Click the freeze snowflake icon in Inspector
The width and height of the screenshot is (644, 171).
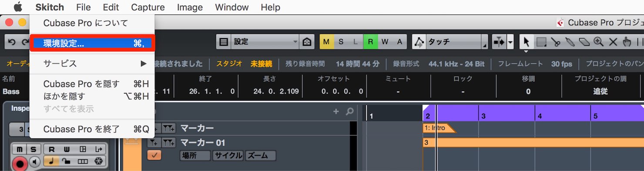tap(99, 161)
